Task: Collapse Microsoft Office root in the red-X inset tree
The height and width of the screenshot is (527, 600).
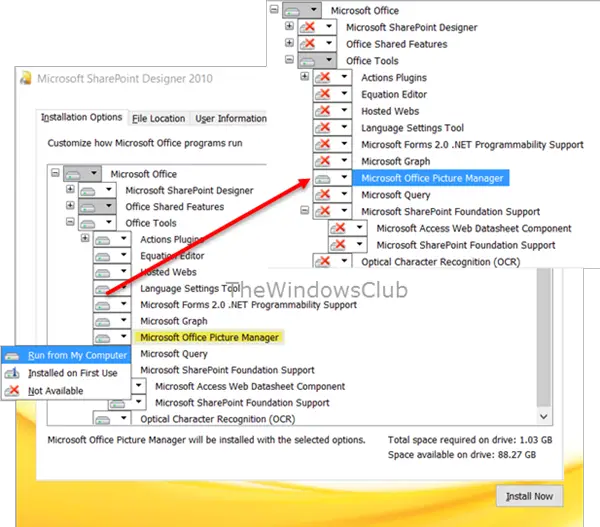Action: (274, 9)
